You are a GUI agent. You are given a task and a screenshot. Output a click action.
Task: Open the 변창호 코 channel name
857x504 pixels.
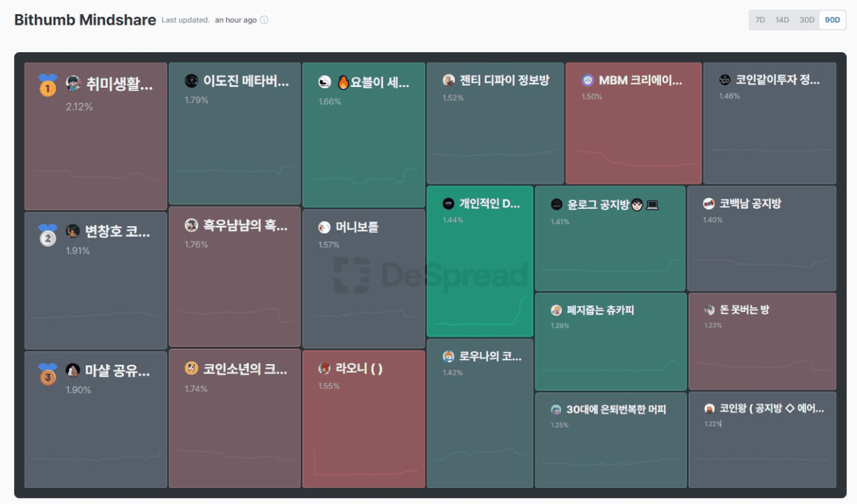pos(118,231)
